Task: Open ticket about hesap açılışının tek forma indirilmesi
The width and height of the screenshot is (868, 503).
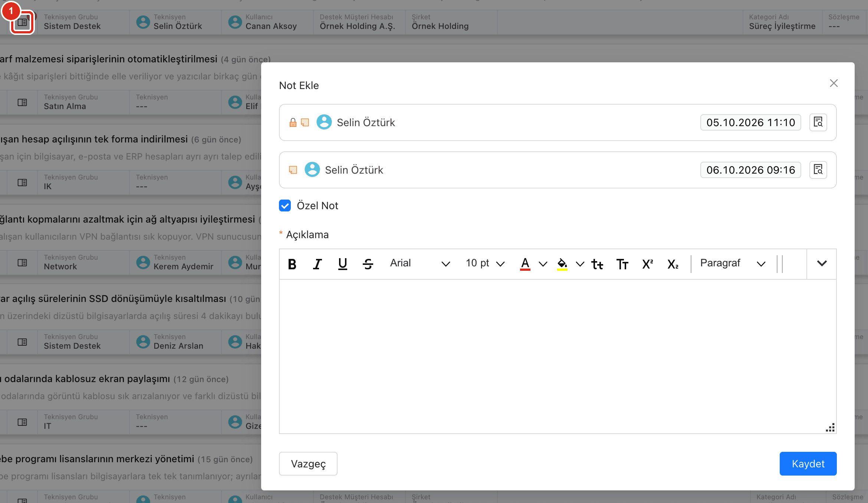Action: pyautogui.click(x=94, y=139)
